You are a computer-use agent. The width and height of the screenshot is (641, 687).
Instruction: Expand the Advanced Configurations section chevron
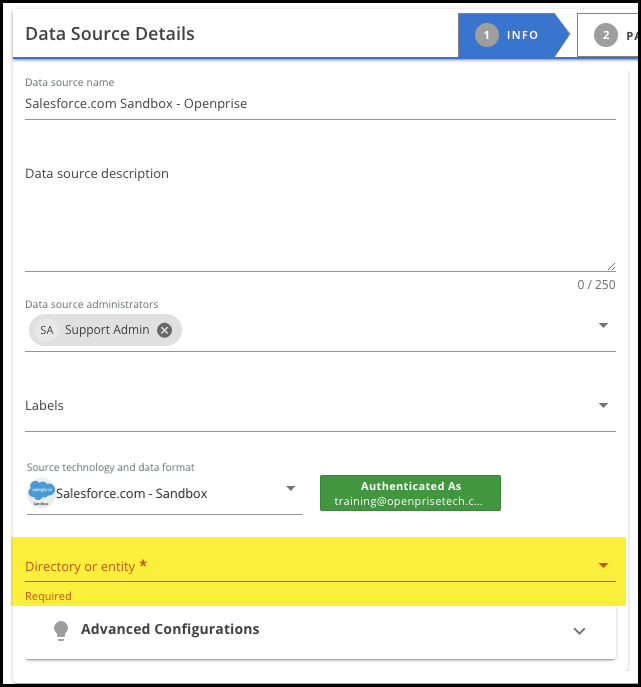click(x=580, y=631)
